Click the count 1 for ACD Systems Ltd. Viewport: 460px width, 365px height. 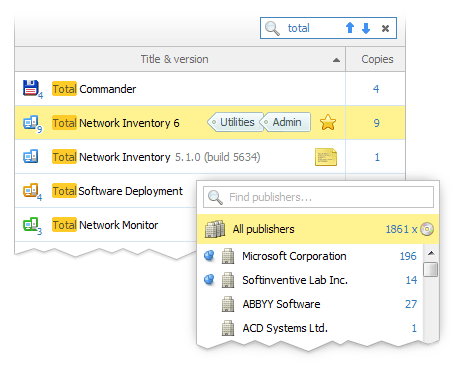click(414, 328)
